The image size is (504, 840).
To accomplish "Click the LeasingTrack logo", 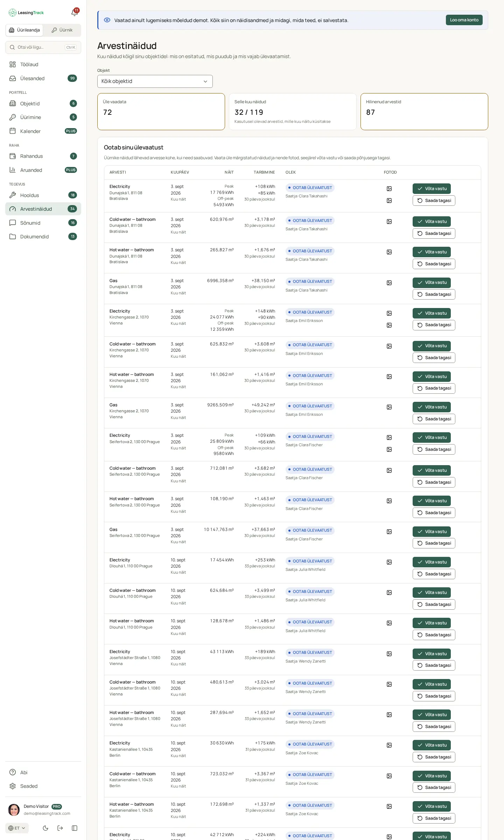I will pos(26,13).
